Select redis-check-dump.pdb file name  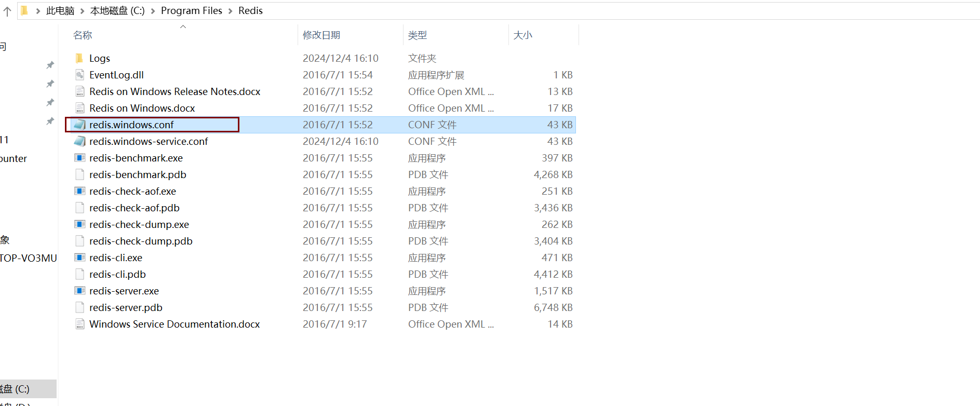(x=141, y=241)
